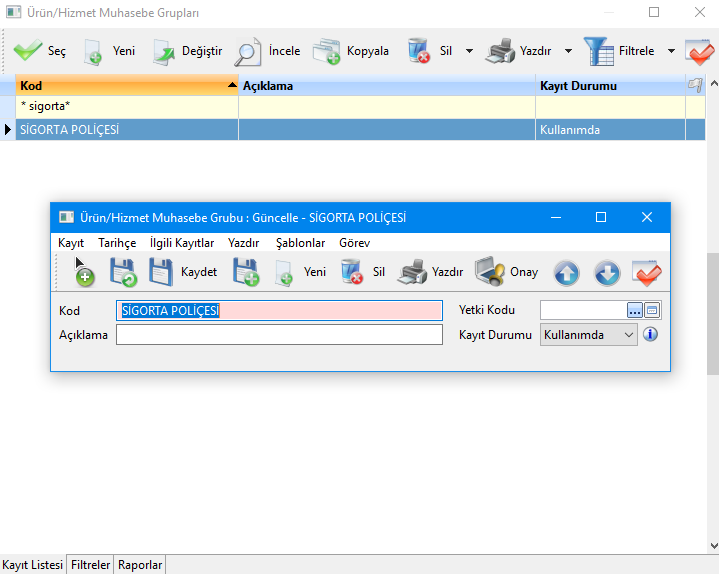The height and width of the screenshot is (574, 719).
Task: Open the Şablonlar menu
Action: (300, 243)
